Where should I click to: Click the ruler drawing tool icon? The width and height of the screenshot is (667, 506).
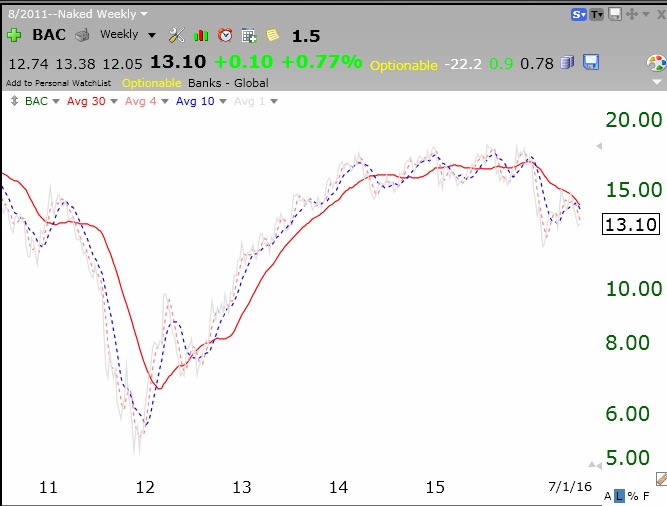click(x=661, y=479)
